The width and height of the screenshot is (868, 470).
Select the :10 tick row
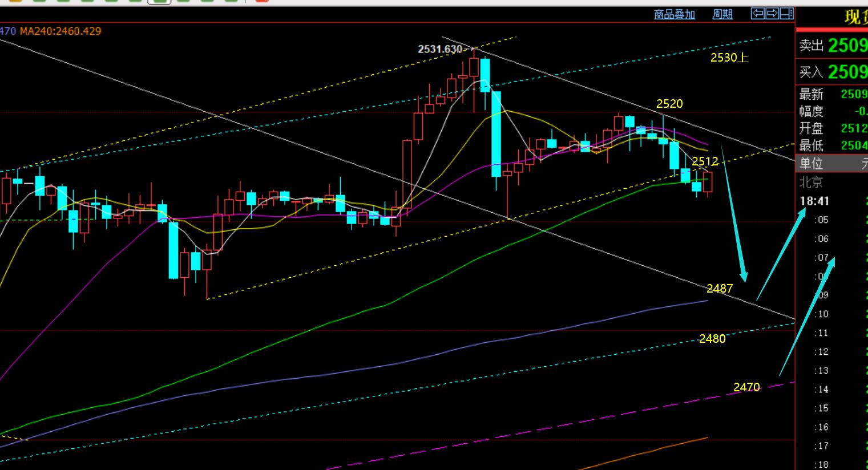click(x=832, y=314)
